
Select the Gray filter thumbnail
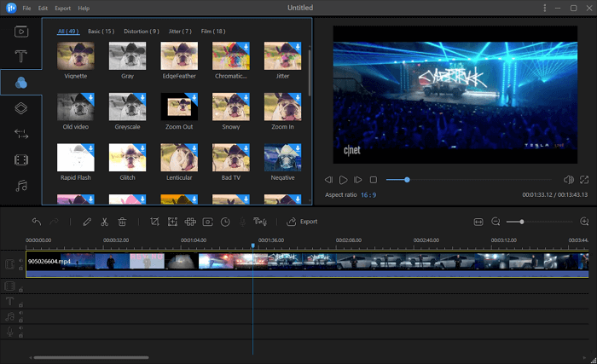pyautogui.click(x=128, y=56)
